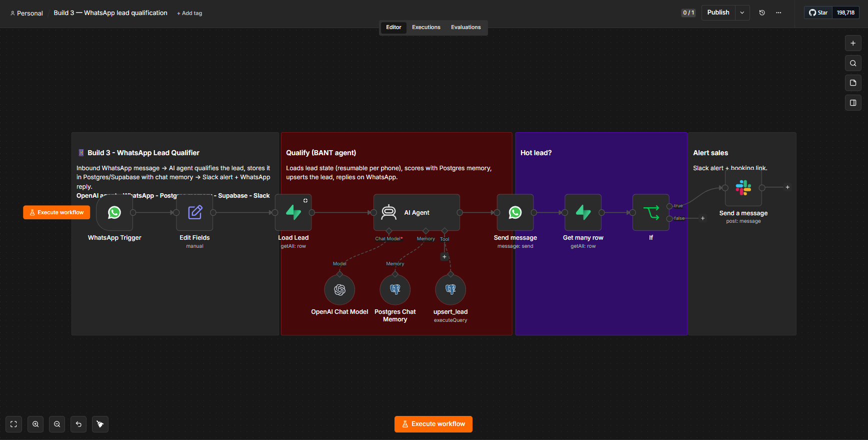Screen dimensions: 868x440
Task: Select the Send message WhatsApp node
Action: point(515,212)
